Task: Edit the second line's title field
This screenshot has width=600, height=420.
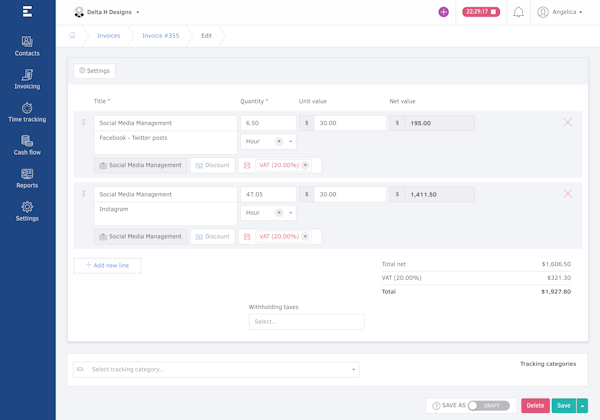Action: coord(165,194)
